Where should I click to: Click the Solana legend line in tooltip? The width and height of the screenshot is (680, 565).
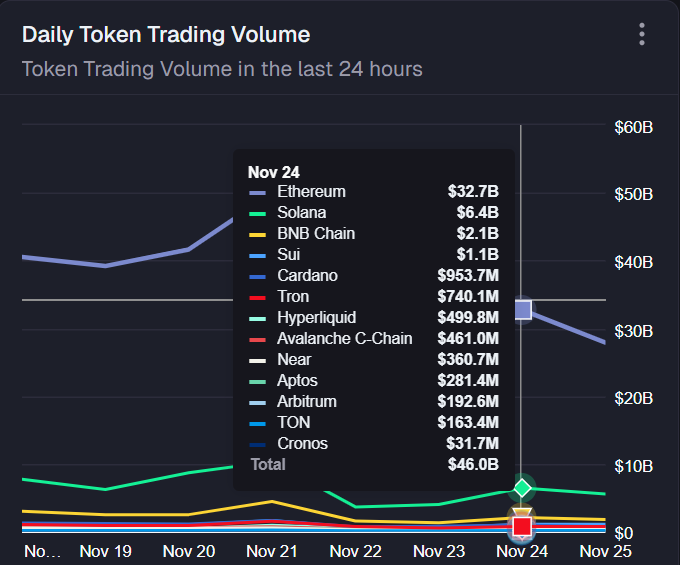click(258, 213)
